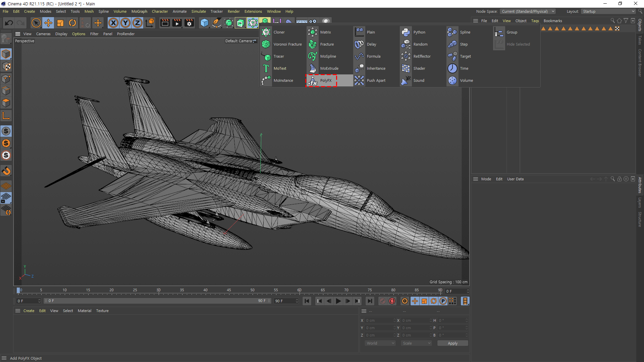Viewport: 644px width, 362px height.
Task: Click the X position input field
Action: click(381, 320)
